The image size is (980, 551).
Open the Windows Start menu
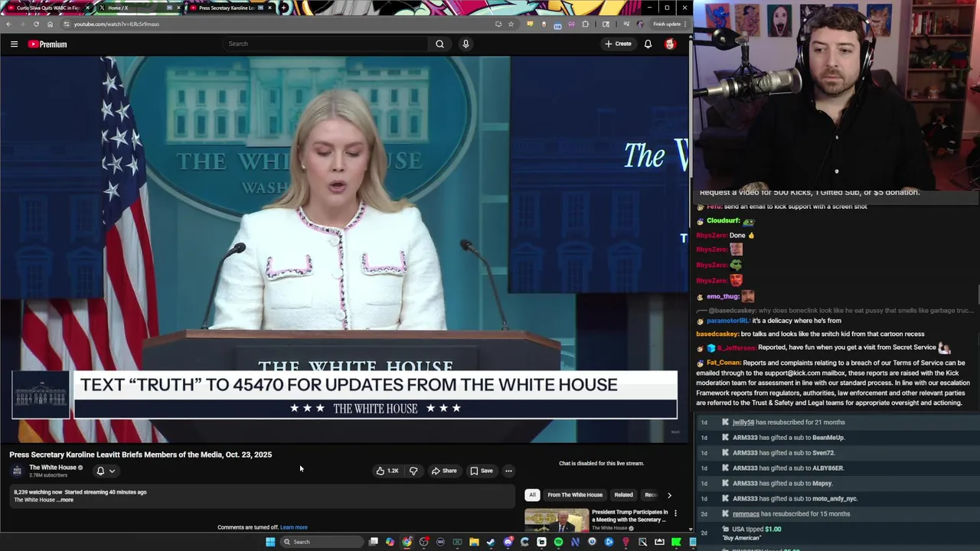(x=270, y=542)
